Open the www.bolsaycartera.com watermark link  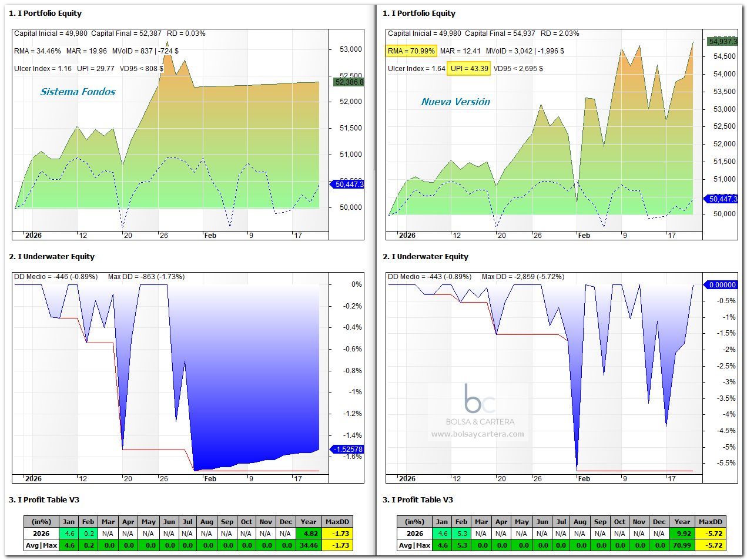coord(477,434)
